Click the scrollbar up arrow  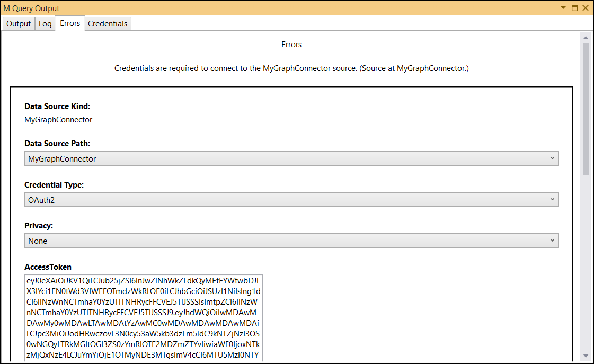586,38
